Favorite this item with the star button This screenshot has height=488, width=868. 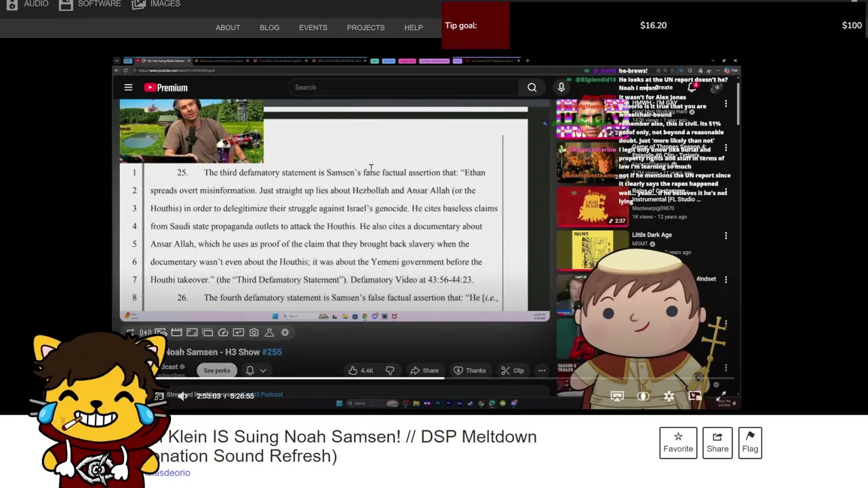tap(678, 443)
